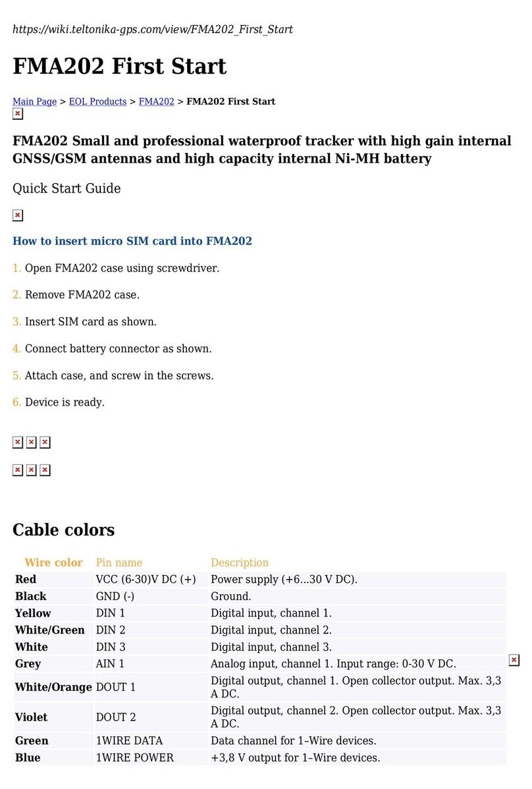Click middle broken image in lower image row
This screenshot has width=532, height=789.
coord(31,470)
